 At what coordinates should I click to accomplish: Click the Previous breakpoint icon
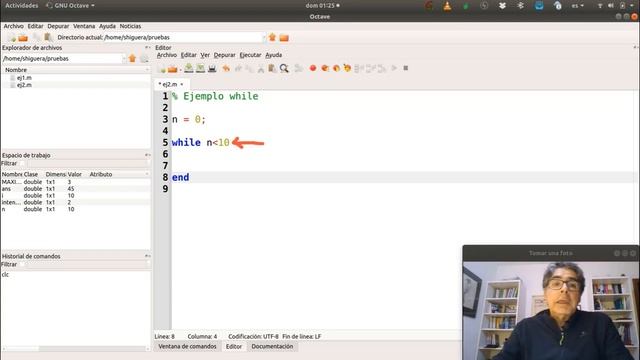(x=325, y=68)
